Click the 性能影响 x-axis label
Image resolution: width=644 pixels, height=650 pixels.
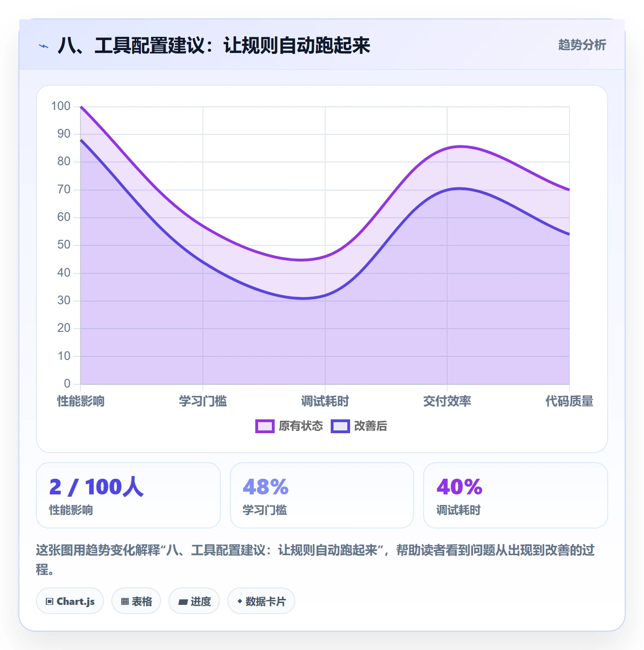click(x=81, y=401)
